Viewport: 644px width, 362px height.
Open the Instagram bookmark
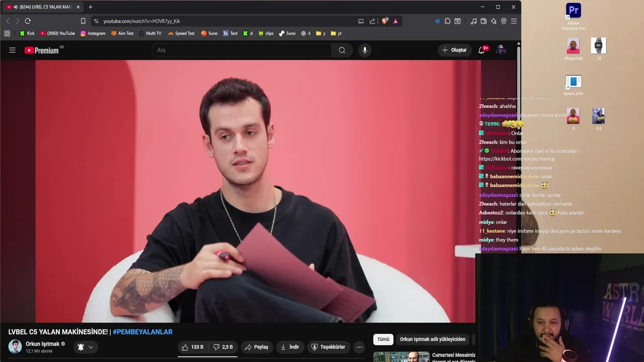(93, 33)
